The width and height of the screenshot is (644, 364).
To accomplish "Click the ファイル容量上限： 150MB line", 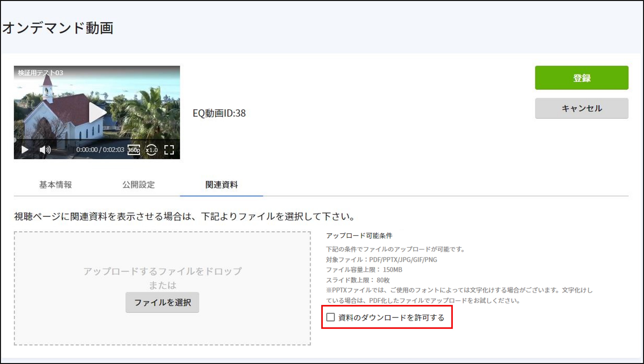I will coord(364,270).
